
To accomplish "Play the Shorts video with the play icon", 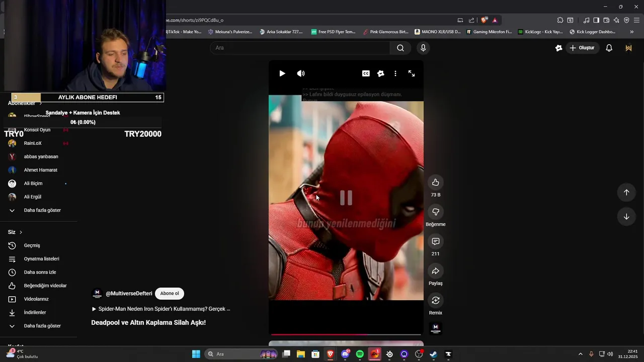I will tap(282, 73).
